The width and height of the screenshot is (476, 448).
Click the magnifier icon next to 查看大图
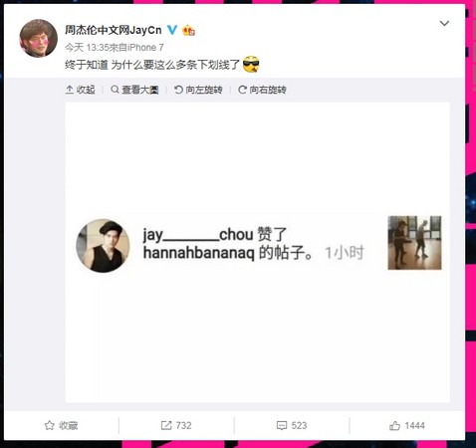click(x=115, y=90)
